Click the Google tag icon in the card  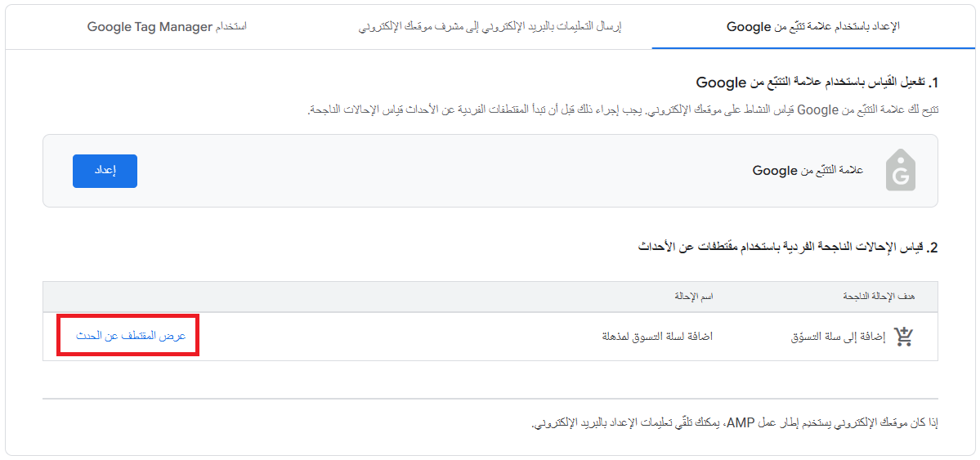[x=900, y=171]
